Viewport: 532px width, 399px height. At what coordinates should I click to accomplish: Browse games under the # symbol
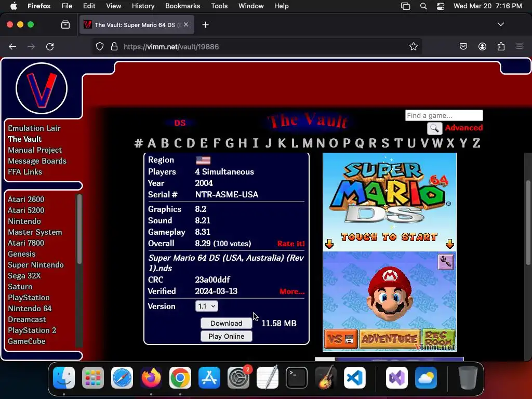138,143
